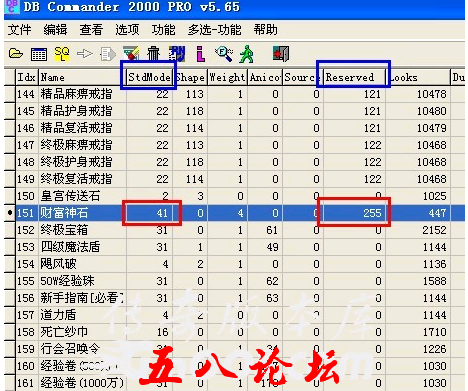Select the name cell 50W经验珠
The image size is (468, 391).
tap(82, 281)
